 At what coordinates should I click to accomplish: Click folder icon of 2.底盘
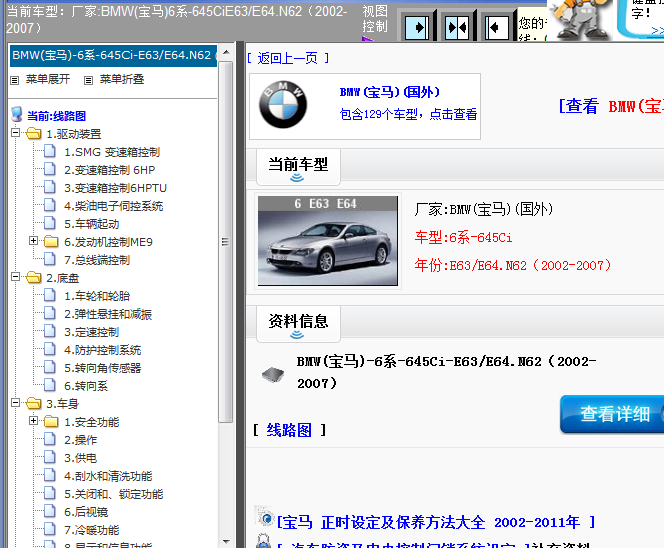pyautogui.click(x=33, y=278)
